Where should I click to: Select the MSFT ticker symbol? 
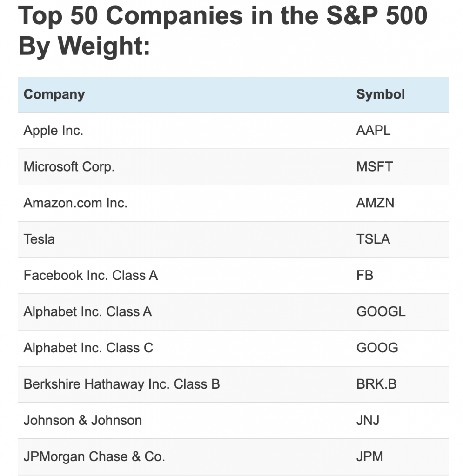[374, 167]
